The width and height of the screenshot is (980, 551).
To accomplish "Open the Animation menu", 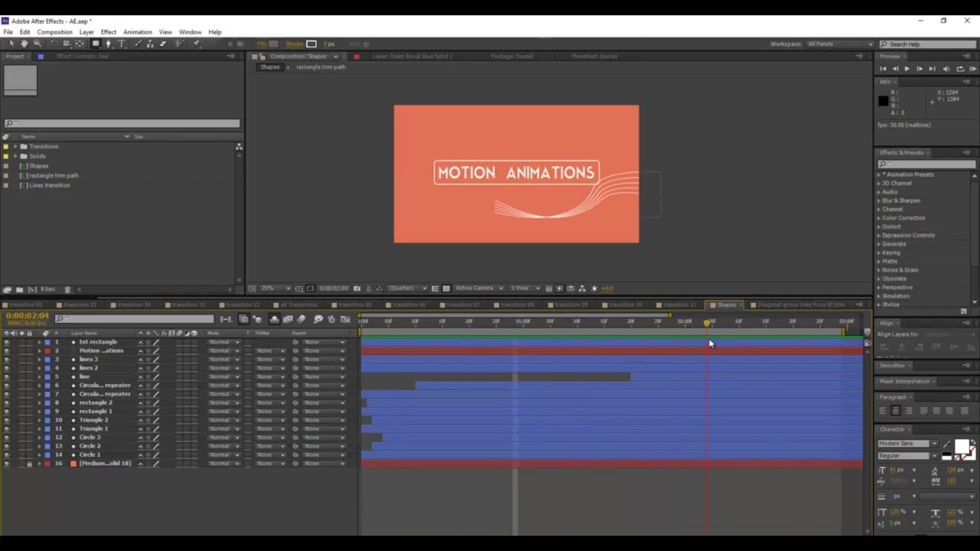I will 138,32.
